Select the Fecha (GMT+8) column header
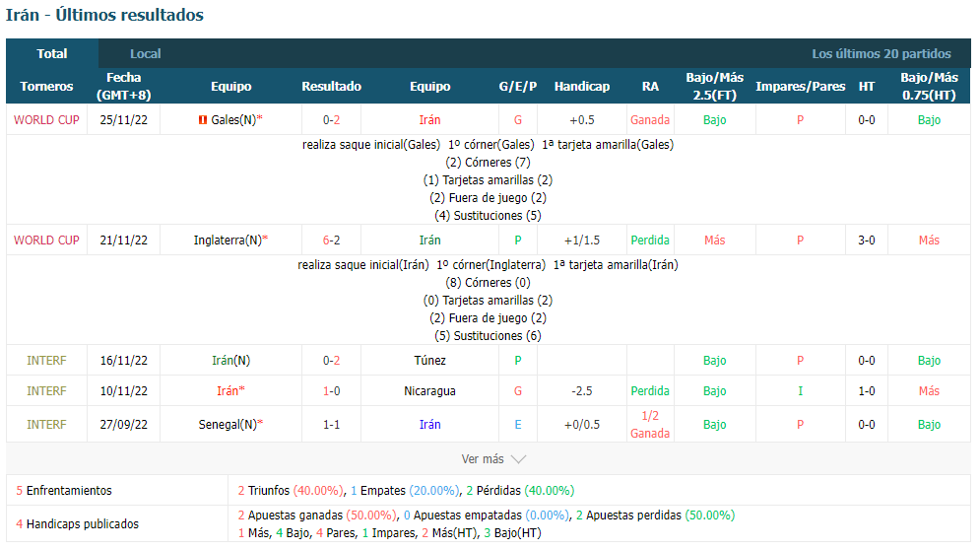The image size is (980, 550). 124,87
